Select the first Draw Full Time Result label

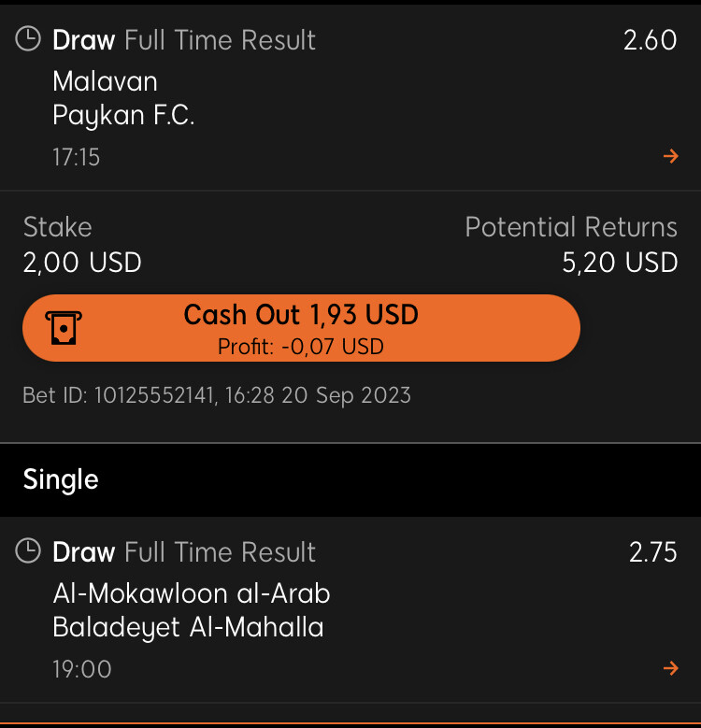point(184,40)
